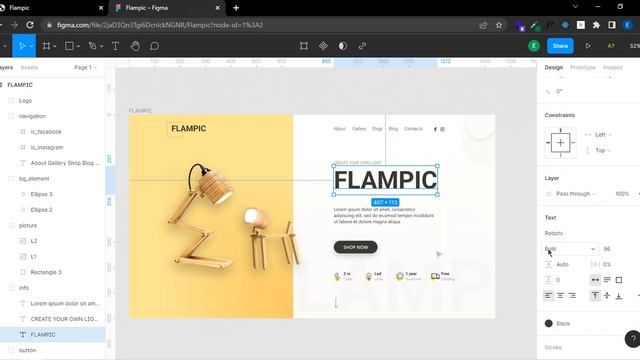Viewport: 640px width, 360px height.
Task: Select the FLAMPIC text layer
Action: [x=43, y=334]
